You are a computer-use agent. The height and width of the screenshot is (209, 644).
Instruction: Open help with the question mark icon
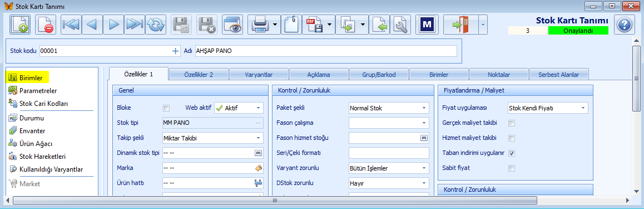click(625, 25)
